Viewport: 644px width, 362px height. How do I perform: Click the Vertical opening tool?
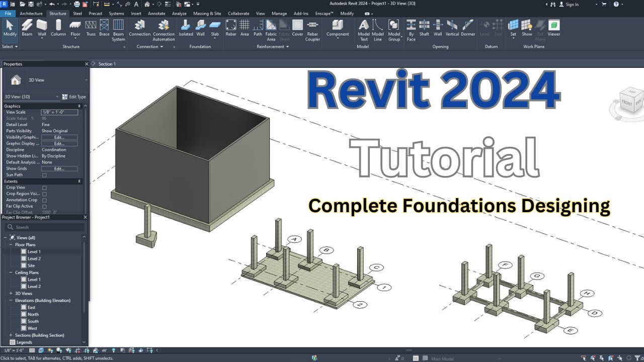pos(452,28)
